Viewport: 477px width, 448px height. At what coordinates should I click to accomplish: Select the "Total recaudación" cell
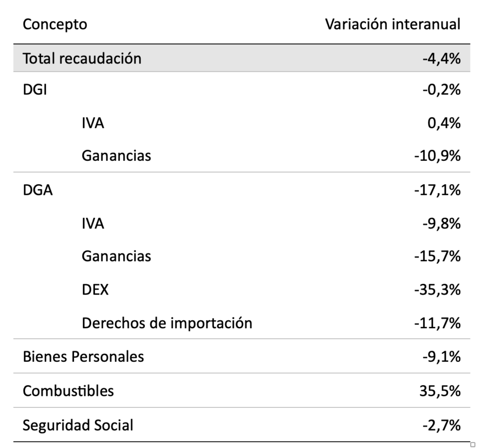pyautogui.click(x=82, y=59)
